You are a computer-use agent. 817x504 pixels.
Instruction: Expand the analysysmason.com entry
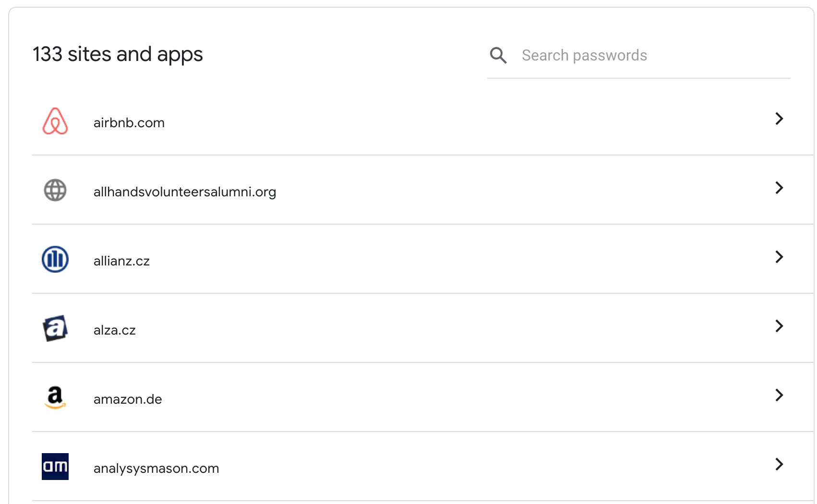[x=780, y=464]
